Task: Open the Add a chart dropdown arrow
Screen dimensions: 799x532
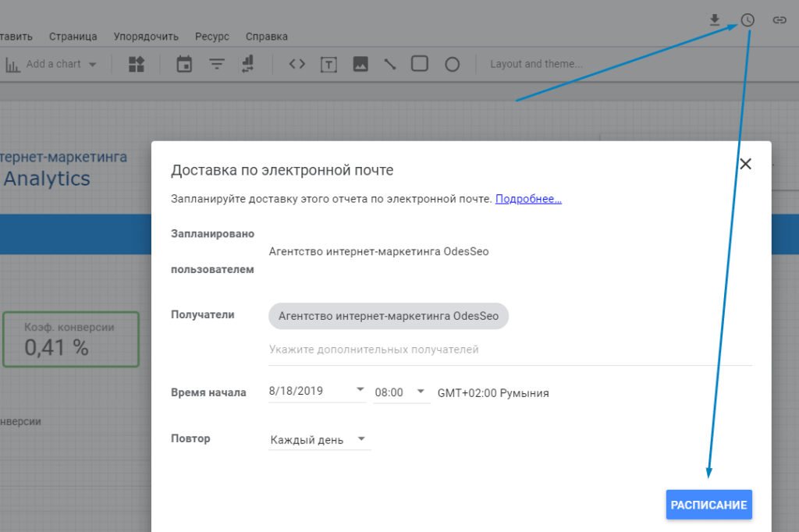Action: pyautogui.click(x=92, y=65)
